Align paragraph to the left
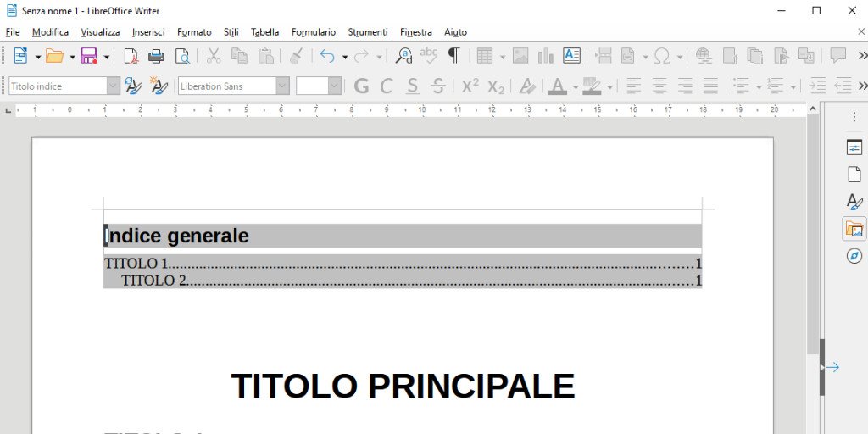This screenshot has height=434, width=868. pos(633,86)
